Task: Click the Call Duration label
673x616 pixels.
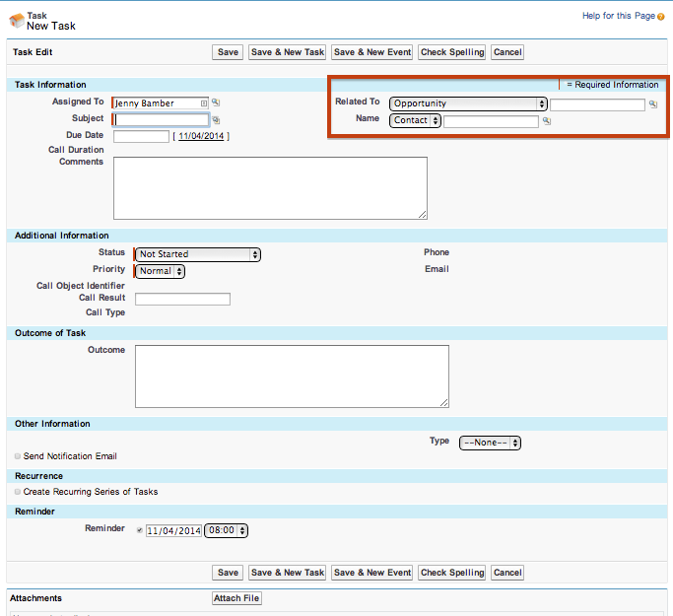Action: click(x=76, y=150)
